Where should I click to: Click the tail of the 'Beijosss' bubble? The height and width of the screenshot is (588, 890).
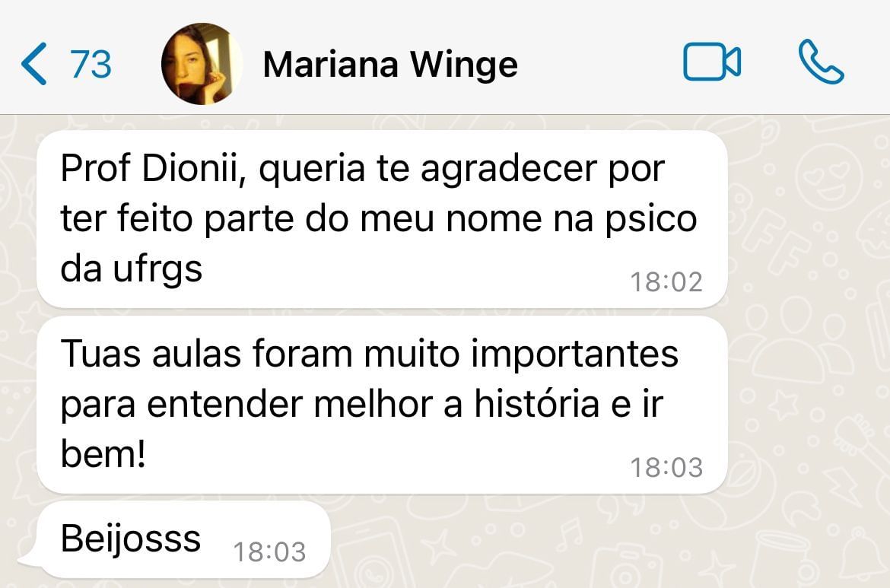(28, 559)
